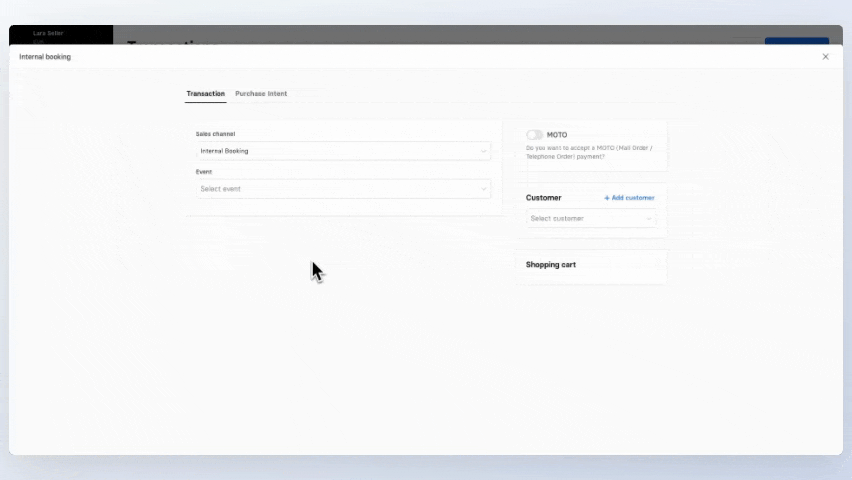Open the Purchase Intent tab
Image resolution: width=852 pixels, height=480 pixels.
261,94
